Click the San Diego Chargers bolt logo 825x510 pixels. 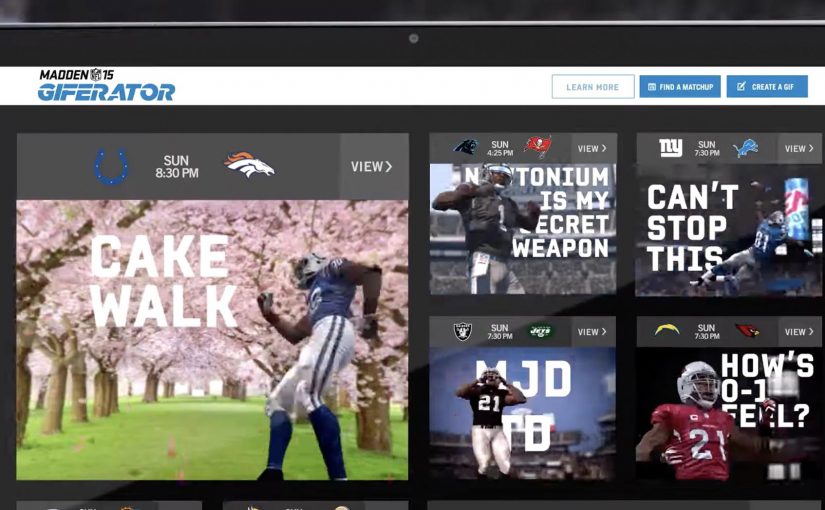[667, 330]
